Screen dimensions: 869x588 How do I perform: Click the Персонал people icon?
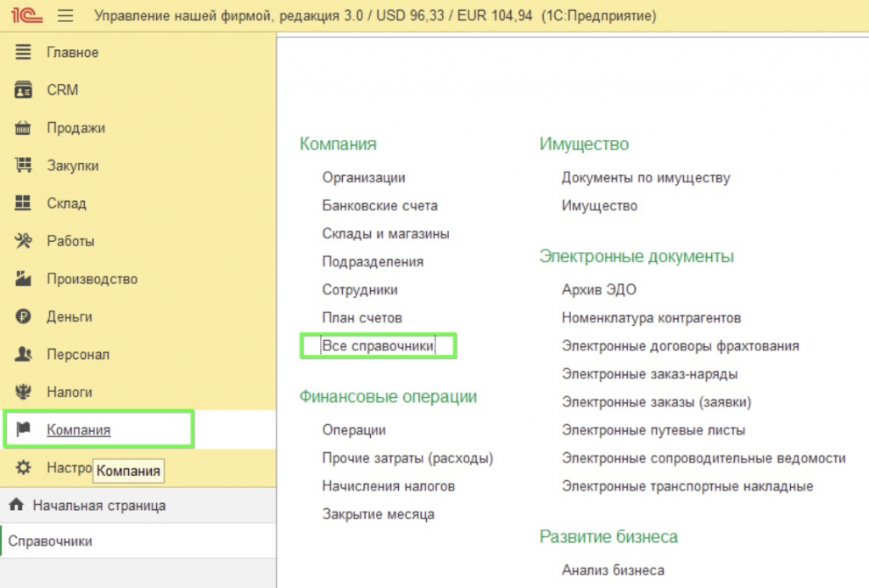(x=23, y=354)
